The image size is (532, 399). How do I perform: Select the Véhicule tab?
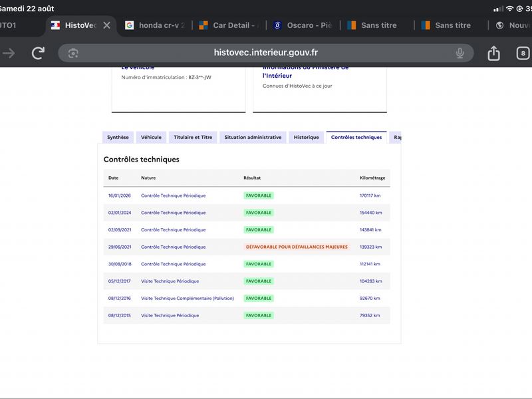[151, 138]
